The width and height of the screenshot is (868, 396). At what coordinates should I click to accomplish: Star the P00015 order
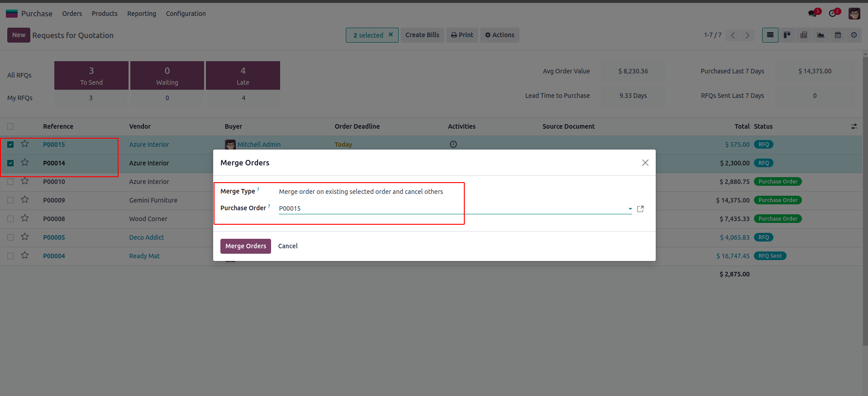25,144
